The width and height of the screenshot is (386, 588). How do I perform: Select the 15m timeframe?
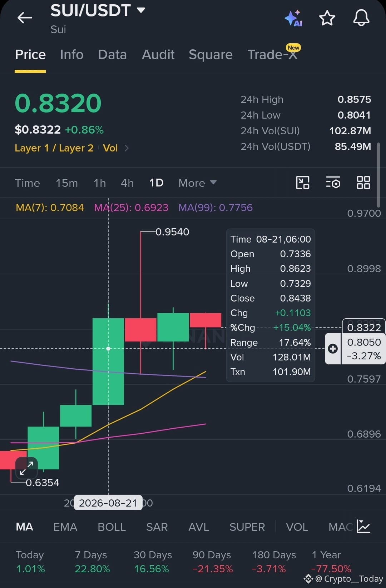pos(66,183)
